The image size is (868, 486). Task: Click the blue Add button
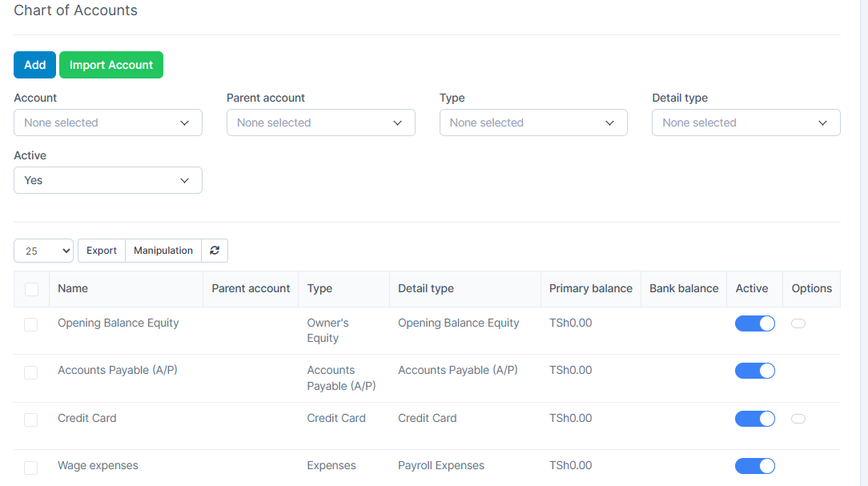(x=34, y=65)
